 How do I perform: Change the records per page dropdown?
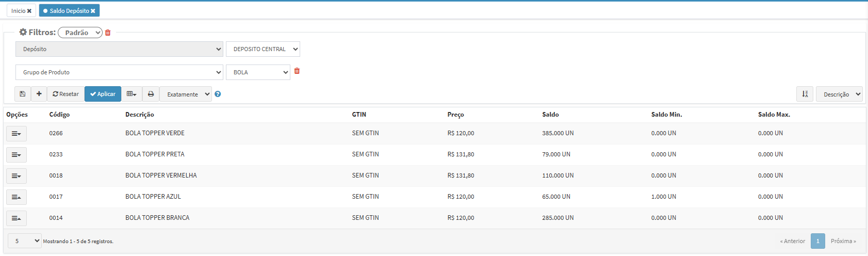coord(24,241)
